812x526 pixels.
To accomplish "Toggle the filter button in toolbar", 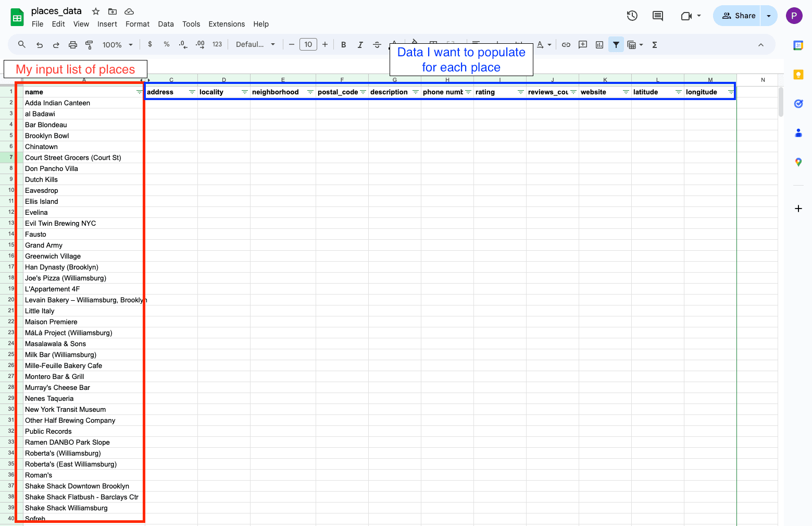I will 616,45.
